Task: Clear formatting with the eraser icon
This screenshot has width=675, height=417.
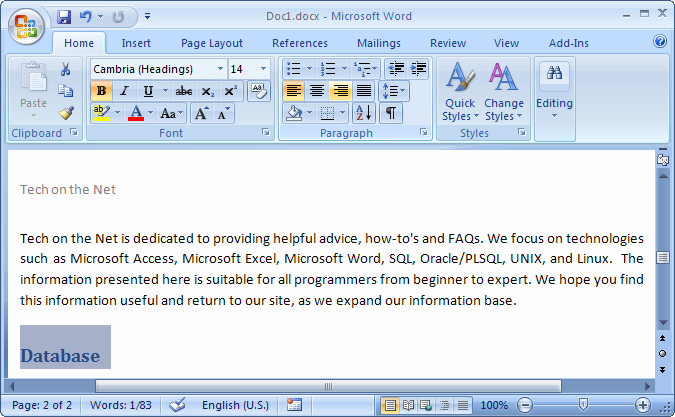Action: pyautogui.click(x=259, y=91)
